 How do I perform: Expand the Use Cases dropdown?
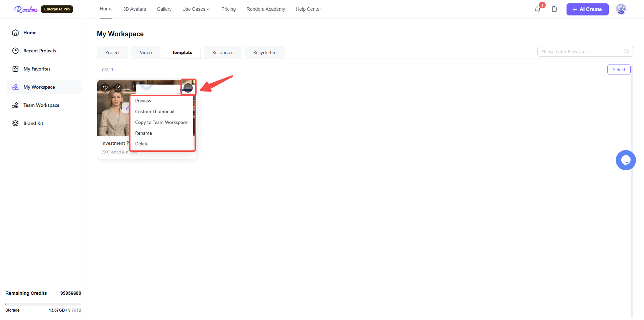(196, 9)
